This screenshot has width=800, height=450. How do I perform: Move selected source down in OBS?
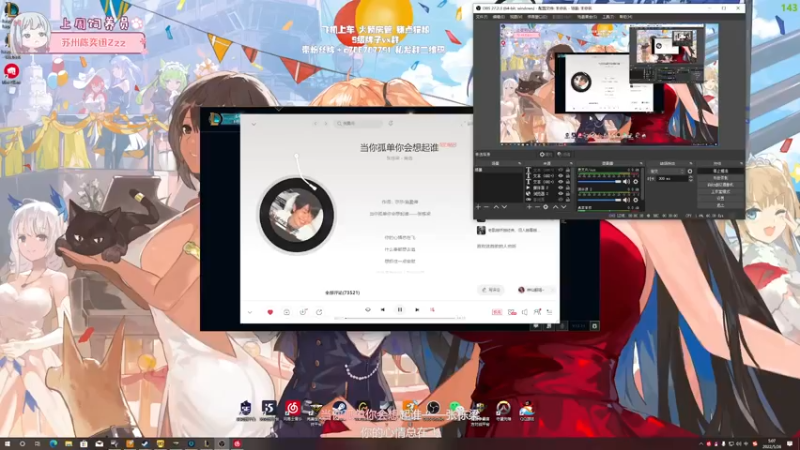(563, 207)
